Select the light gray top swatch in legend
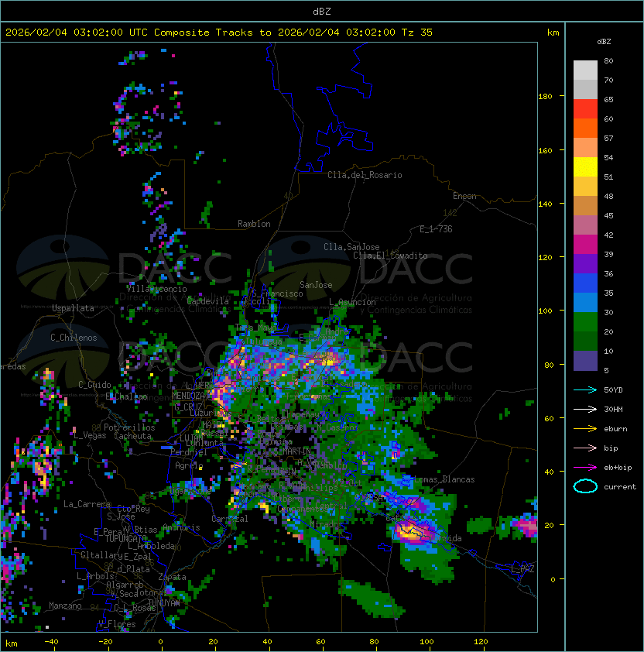Viewport: 644px width, 652px height. [x=585, y=70]
